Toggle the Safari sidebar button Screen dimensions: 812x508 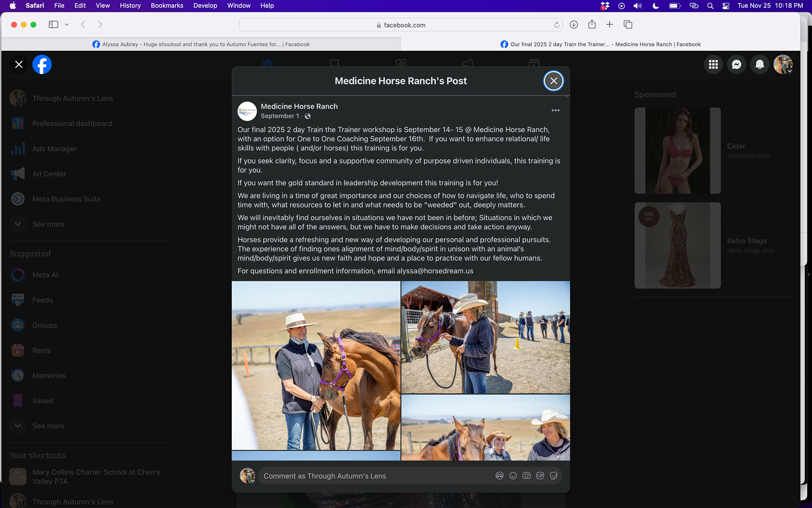click(x=53, y=25)
